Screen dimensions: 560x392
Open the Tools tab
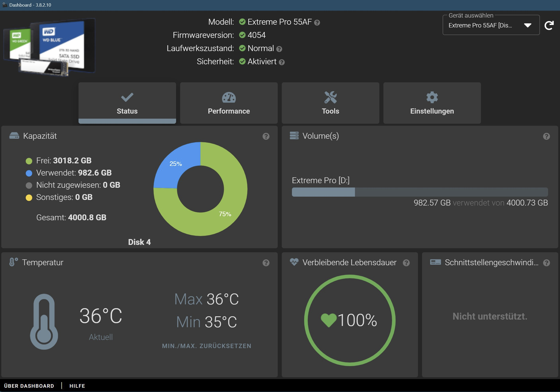point(330,103)
